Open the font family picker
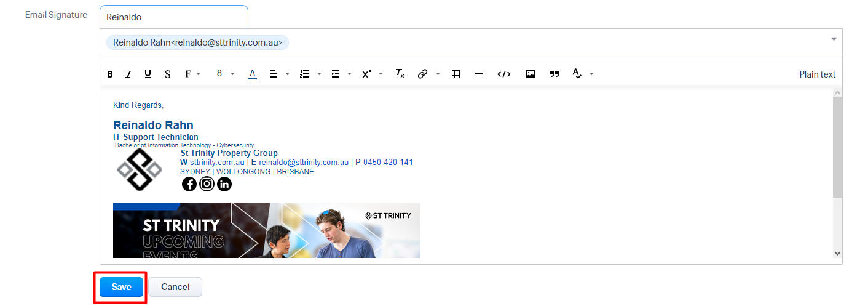868x306 pixels. click(189, 74)
